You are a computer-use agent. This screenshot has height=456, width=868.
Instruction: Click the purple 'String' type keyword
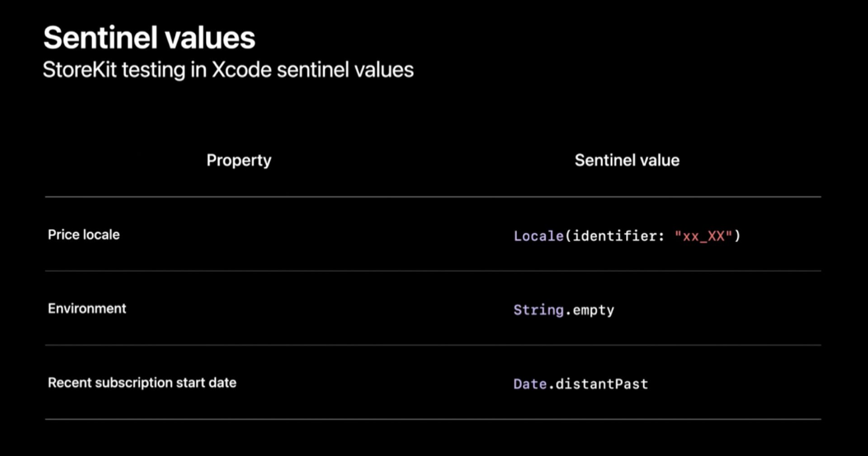(538, 310)
